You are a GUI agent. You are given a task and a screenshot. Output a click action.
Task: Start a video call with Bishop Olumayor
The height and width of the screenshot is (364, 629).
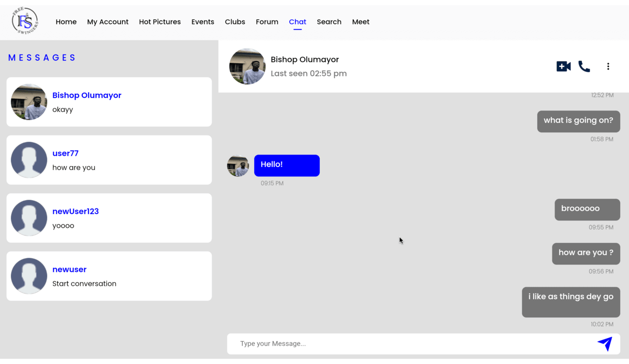pos(563,67)
